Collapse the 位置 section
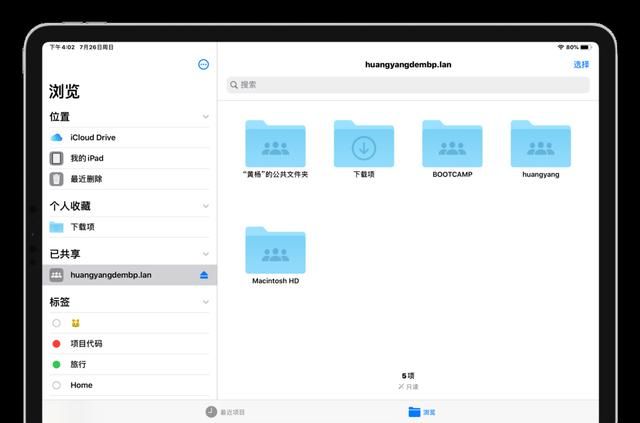 pos(206,117)
